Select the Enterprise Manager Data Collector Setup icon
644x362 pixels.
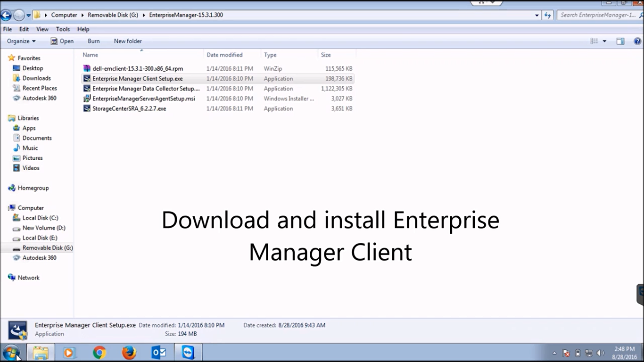pos(87,89)
